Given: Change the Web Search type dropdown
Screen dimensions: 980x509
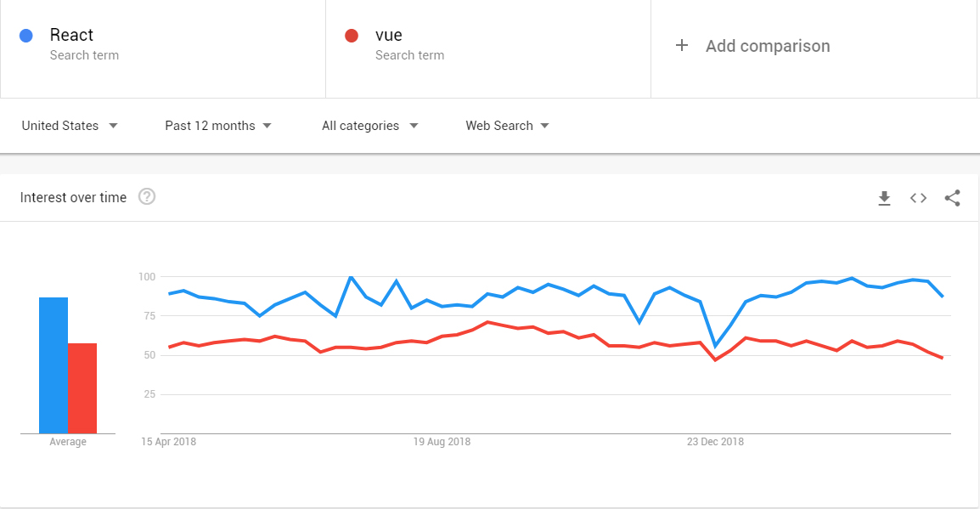Looking at the screenshot, I should tap(507, 126).
